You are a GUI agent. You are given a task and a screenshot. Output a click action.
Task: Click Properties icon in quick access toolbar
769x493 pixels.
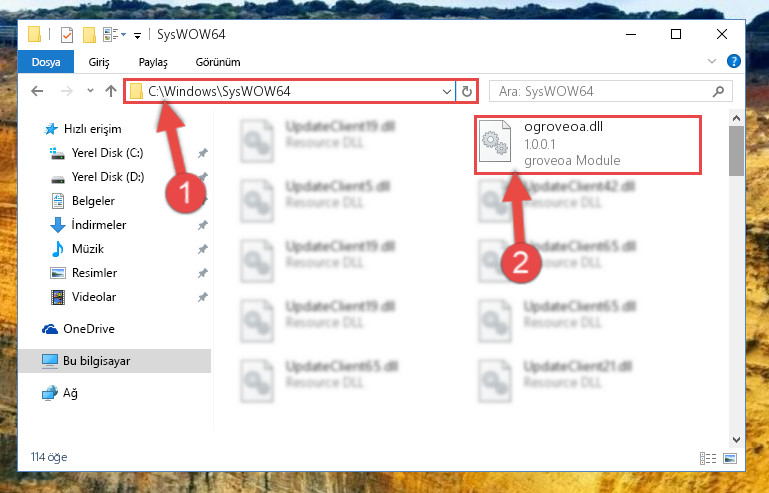(x=67, y=35)
